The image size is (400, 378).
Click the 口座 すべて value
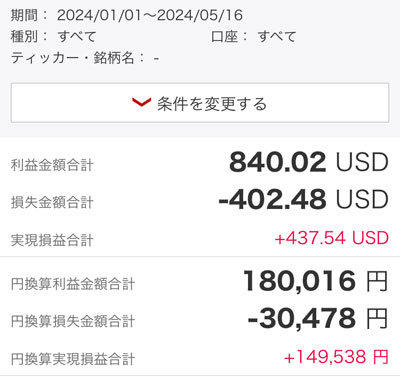tap(277, 36)
